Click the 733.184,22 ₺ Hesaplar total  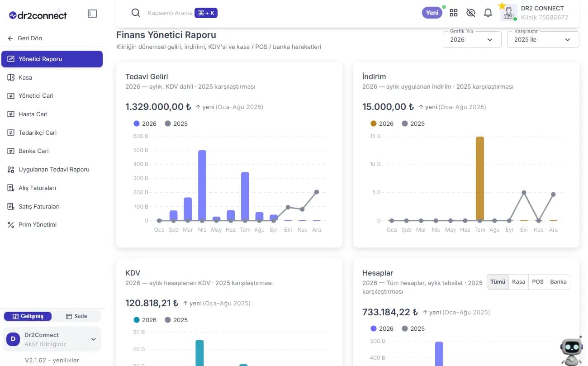point(390,312)
